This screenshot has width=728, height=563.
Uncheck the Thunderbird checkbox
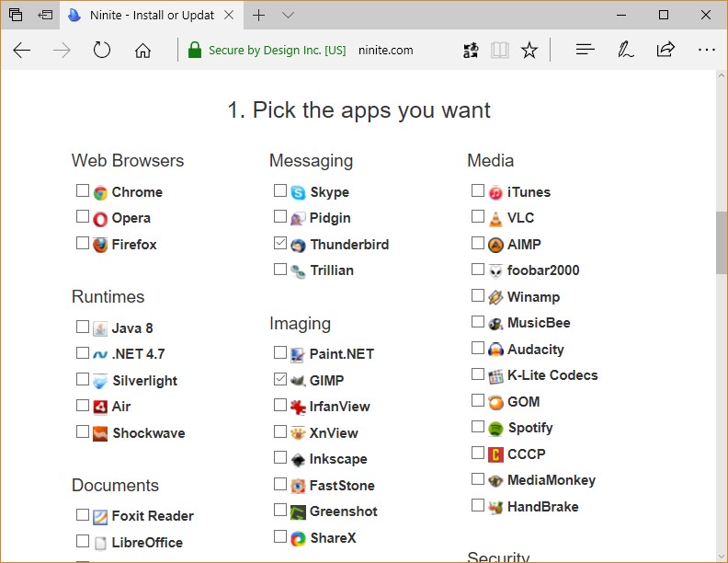[280, 244]
